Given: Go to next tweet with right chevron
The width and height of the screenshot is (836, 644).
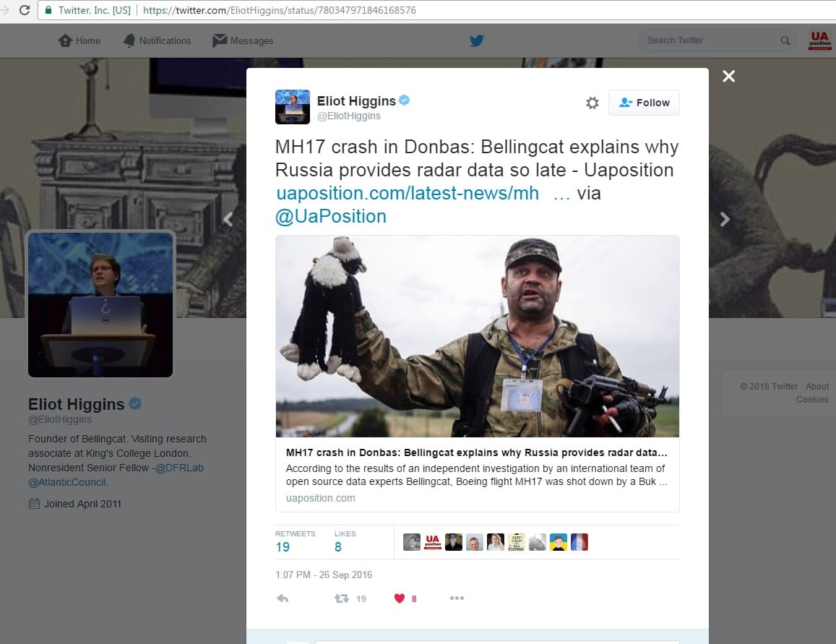Looking at the screenshot, I should [x=725, y=220].
